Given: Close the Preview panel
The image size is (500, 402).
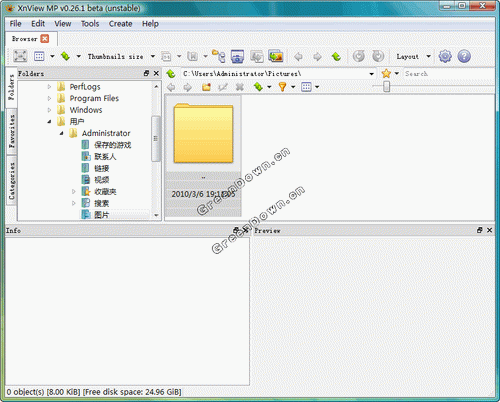Looking at the screenshot, I should (x=490, y=230).
